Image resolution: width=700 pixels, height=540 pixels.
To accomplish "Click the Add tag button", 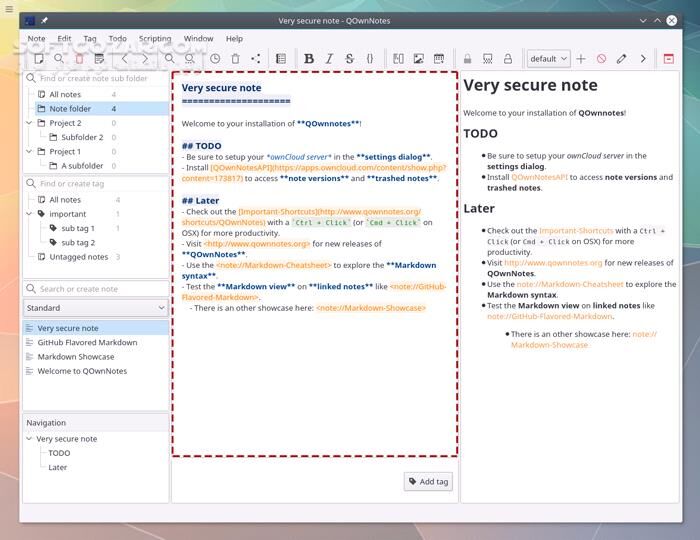I will pyautogui.click(x=428, y=482).
